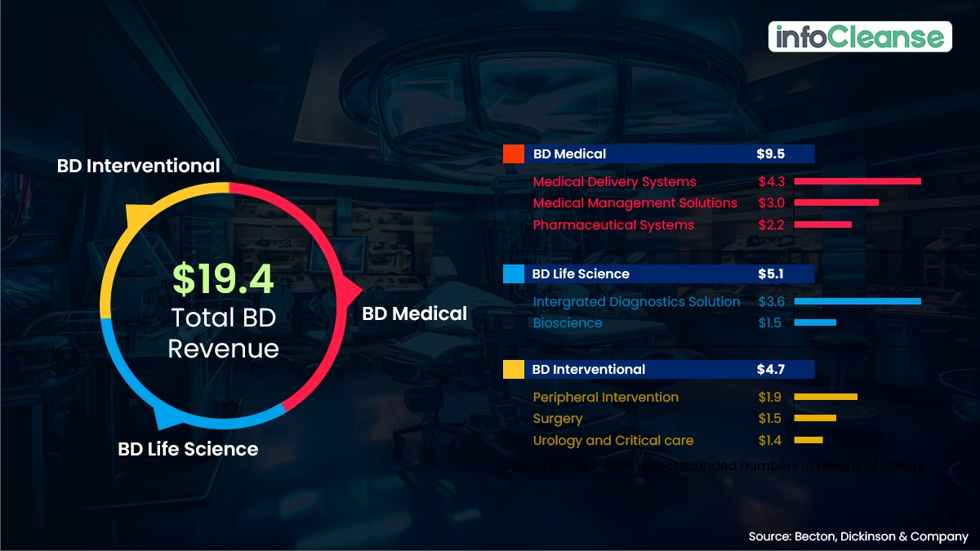Click the Becton, Dickinson & Company source text
The height and width of the screenshot is (551, 980).
coord(857,536)
